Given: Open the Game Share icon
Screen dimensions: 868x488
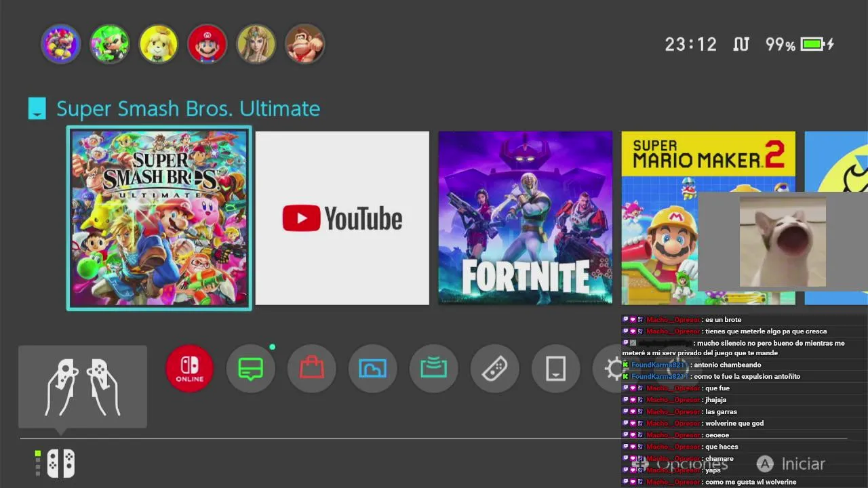Looking at the screenshot, I should tap(434, 369).
